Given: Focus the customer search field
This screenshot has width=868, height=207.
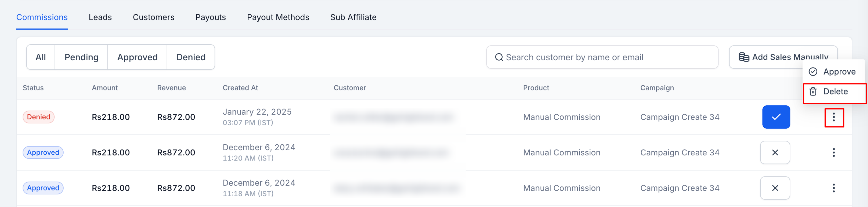Looking at the screenshot, I should 607,57.
